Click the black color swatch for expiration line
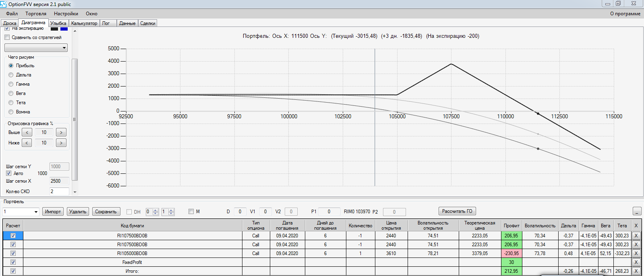Viewport: 644px width, 276px height. pyautogui.click(x=54, y=29)
